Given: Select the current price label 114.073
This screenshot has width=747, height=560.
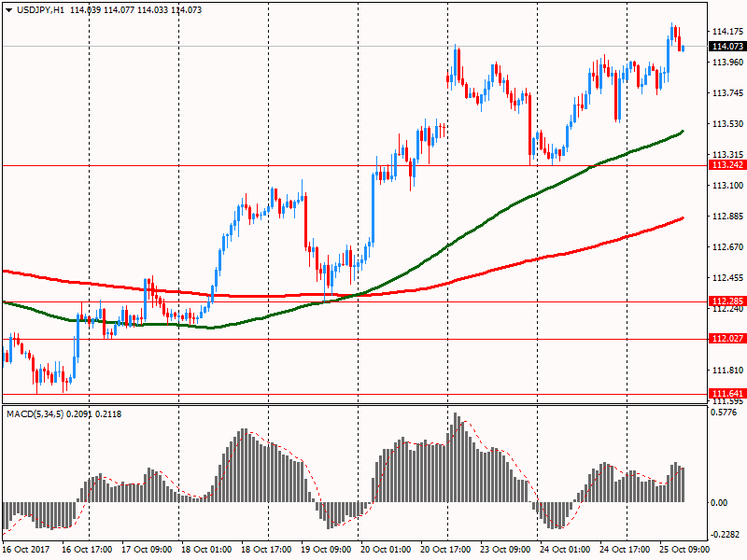Looking at the screenshot, I should tap(727, 46).
